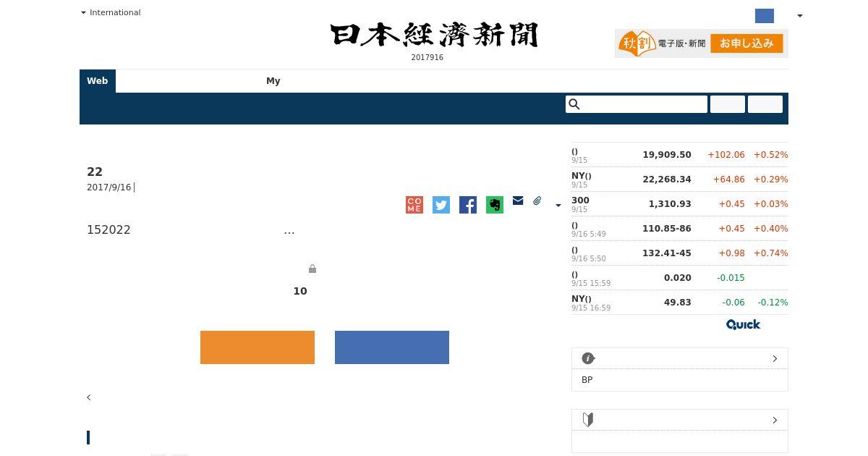Click the beginner leaf mark icon

[588, 420]
